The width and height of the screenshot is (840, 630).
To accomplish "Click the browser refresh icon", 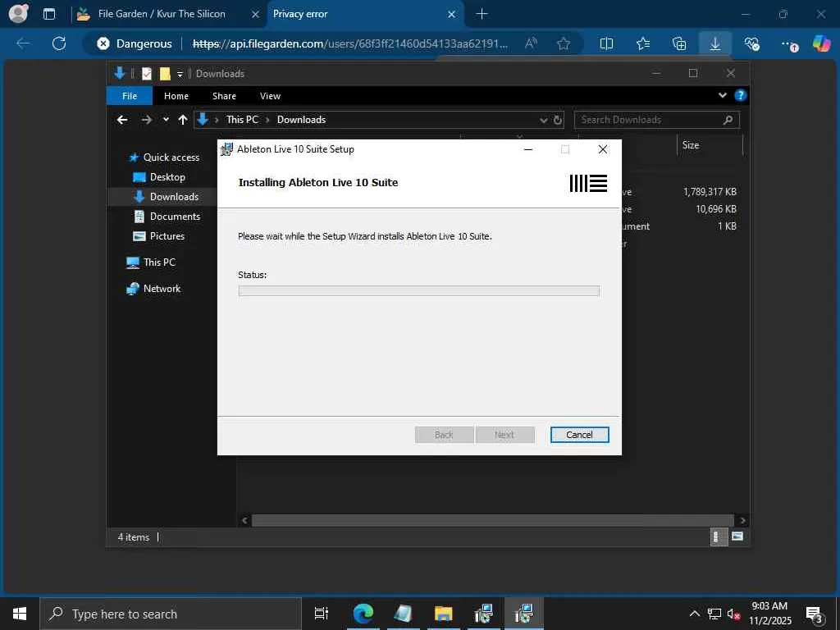I will (59, 43).
